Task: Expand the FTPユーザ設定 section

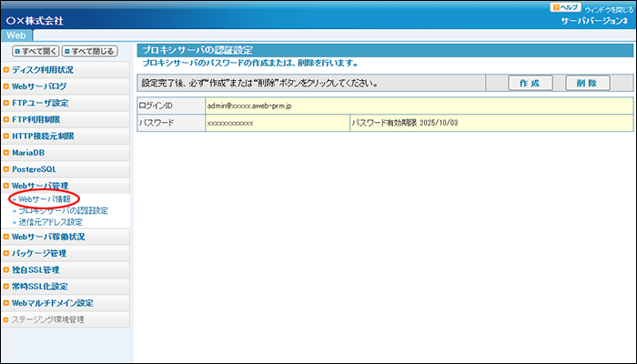Action: point(40,103)
